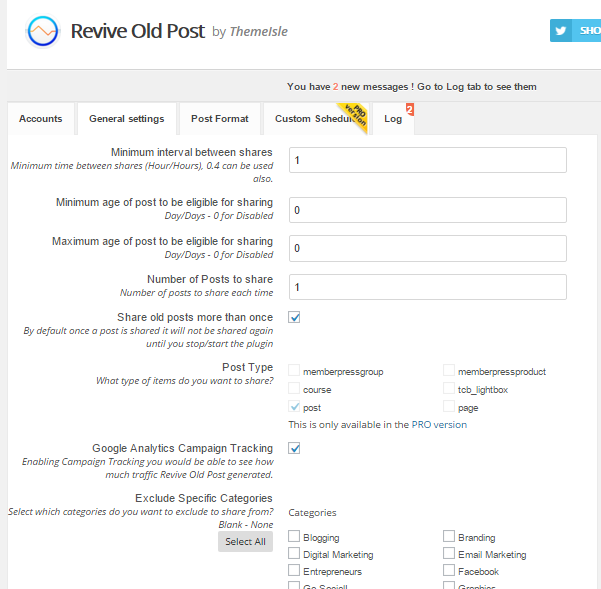Check the course post type
Image resolution: width=601 pixels, height=589 pixels.
[x=294, y=388]
